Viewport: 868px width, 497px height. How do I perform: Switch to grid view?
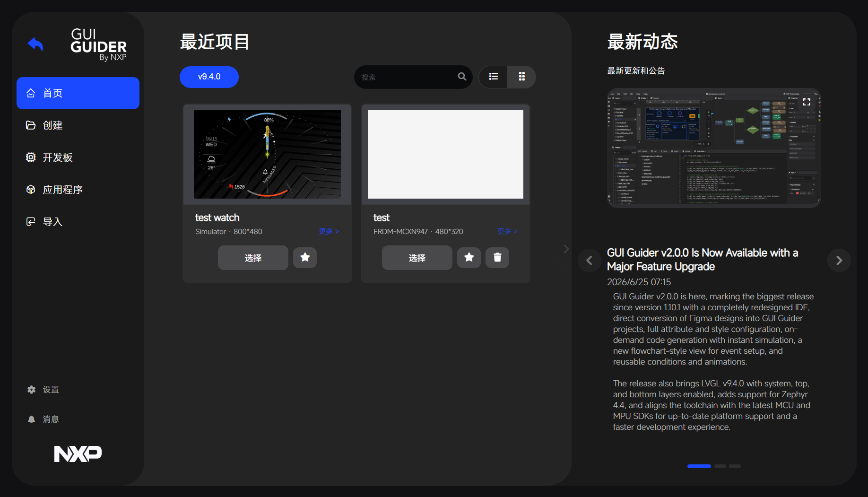[522, 77]
